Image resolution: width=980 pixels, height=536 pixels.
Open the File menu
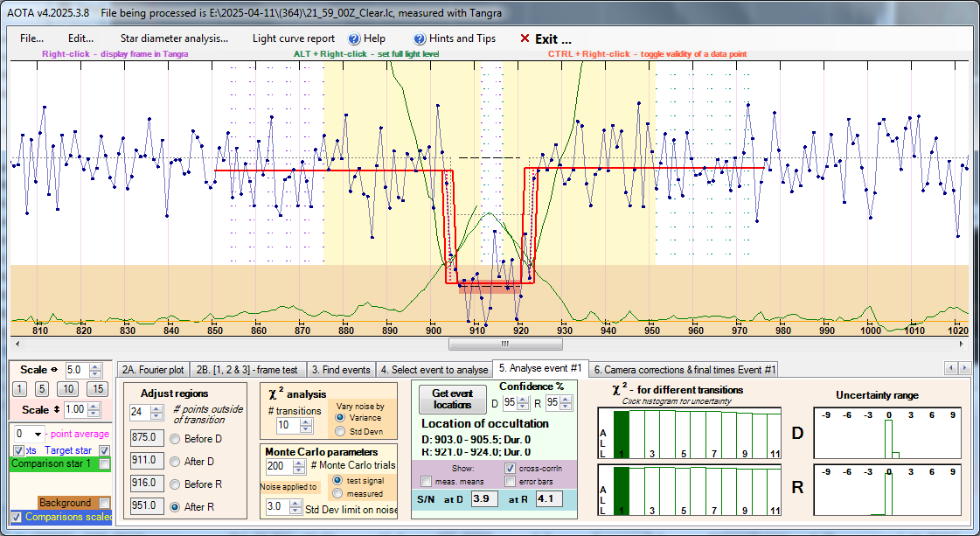31,38
